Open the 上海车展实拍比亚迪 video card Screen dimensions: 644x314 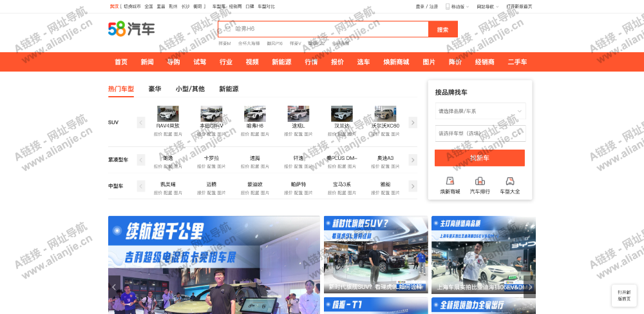pos(484,255)
